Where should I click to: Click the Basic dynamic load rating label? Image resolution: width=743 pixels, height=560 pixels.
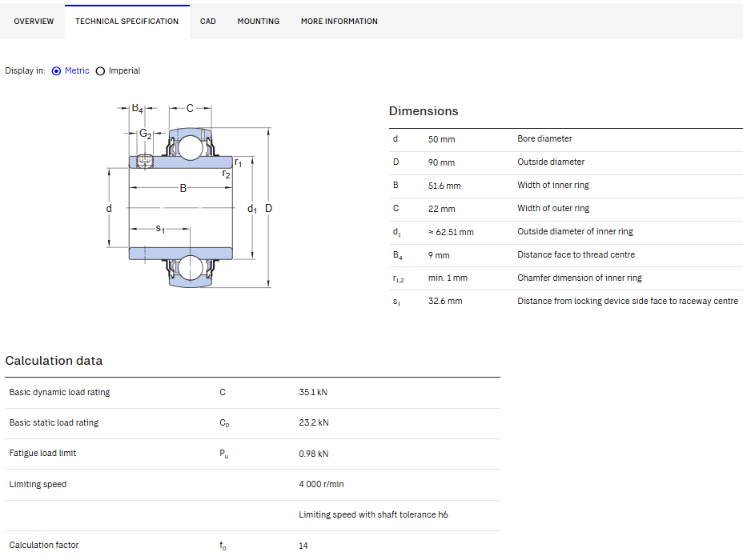59,393
